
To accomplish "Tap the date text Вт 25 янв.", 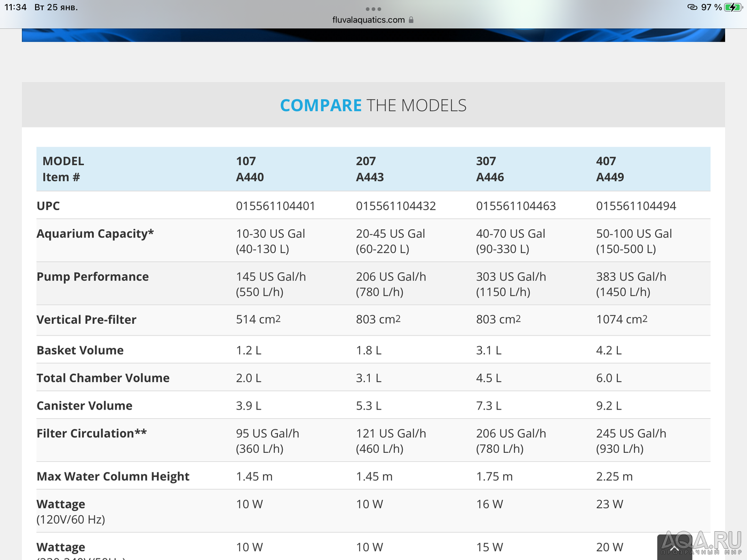I will (56, 7).
